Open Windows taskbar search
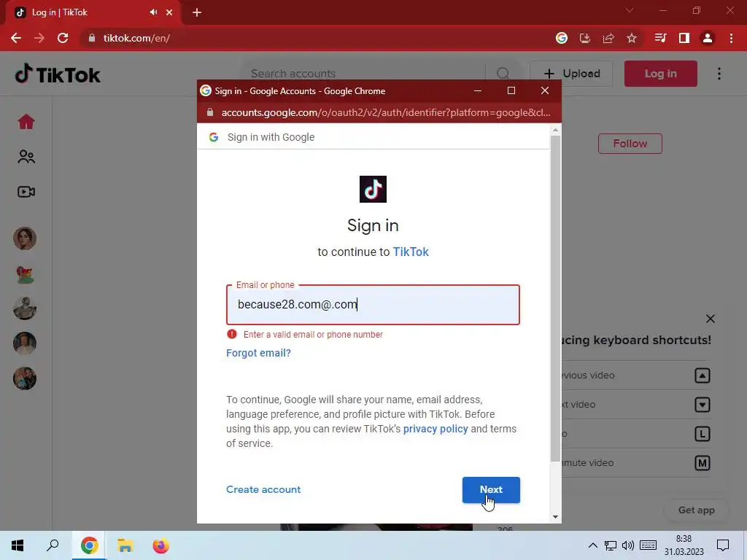Image resolution: width=747 pixels, height=560 pixels. click(53, 545)
